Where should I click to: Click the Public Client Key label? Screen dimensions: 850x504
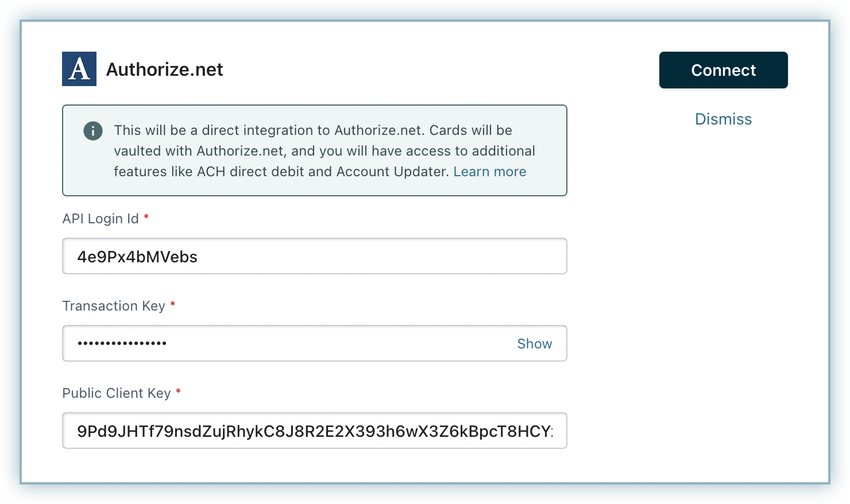point(117,393)
